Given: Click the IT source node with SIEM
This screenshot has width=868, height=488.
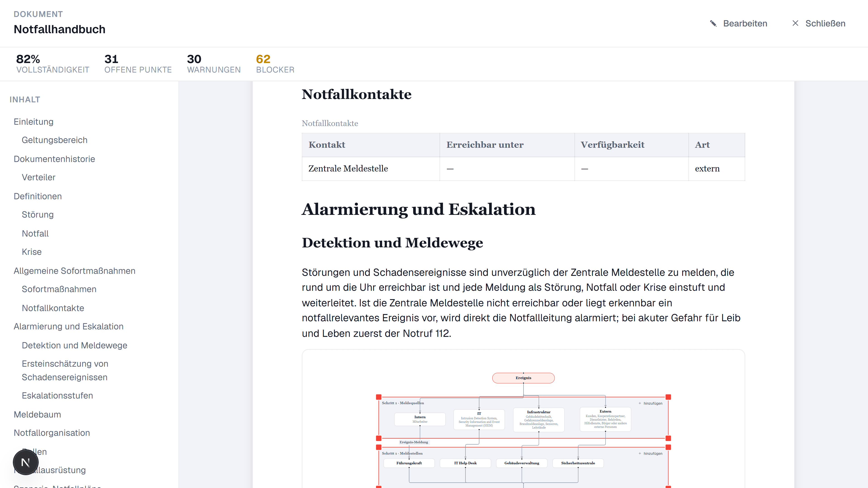Looking at the screenshot, I should [479, 420].
